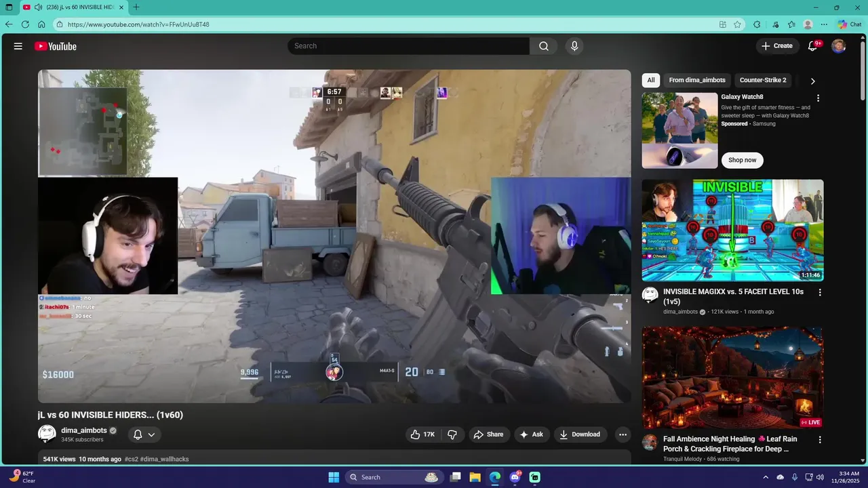Viewport: 868px width, 488px height.
Task: Open split screen apps icon in address bar
Action: (723, 24)
